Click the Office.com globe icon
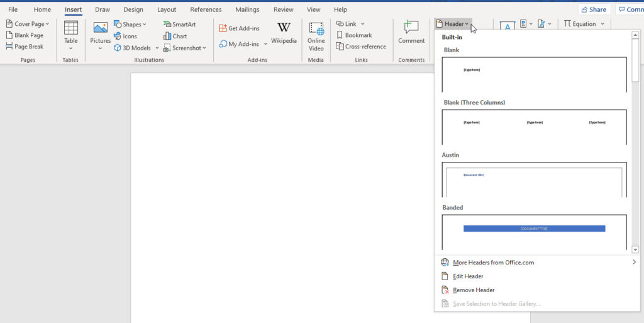This screenshot has height=323, width=644. (x=445, y=262)
